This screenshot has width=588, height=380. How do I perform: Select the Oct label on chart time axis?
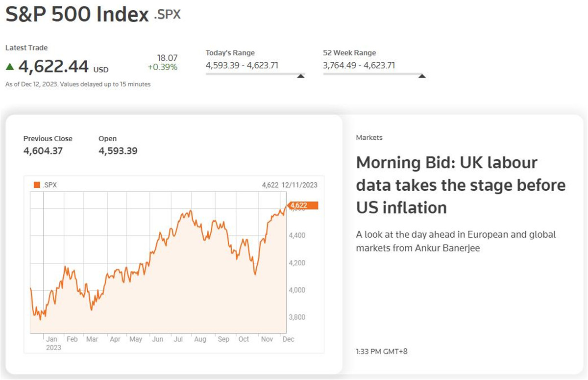(x=244, y=339)
